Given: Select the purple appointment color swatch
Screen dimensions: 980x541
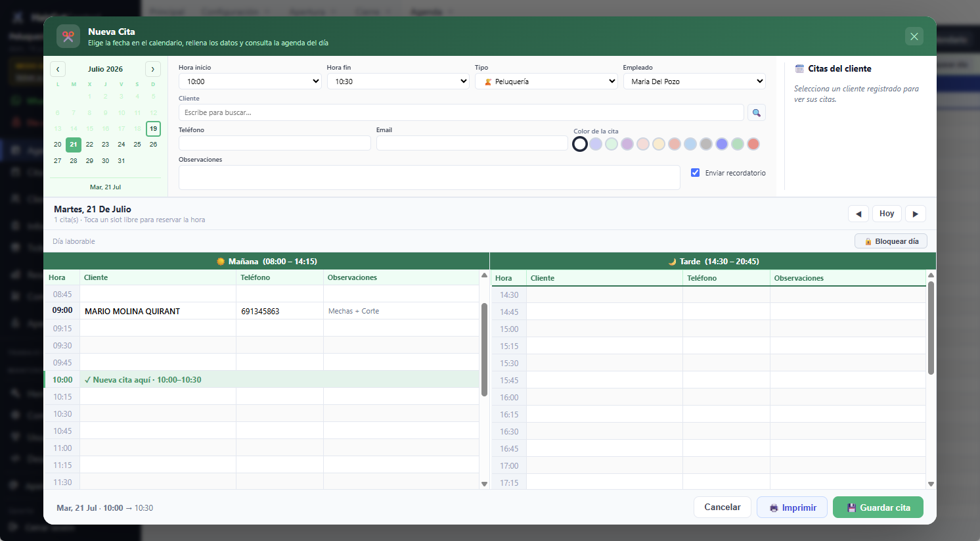Looking at the screenshot, I should tap(627, 144).
